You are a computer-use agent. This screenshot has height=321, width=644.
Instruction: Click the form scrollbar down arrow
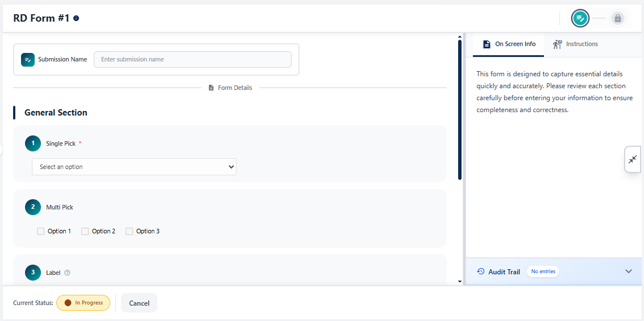point(460,281)
